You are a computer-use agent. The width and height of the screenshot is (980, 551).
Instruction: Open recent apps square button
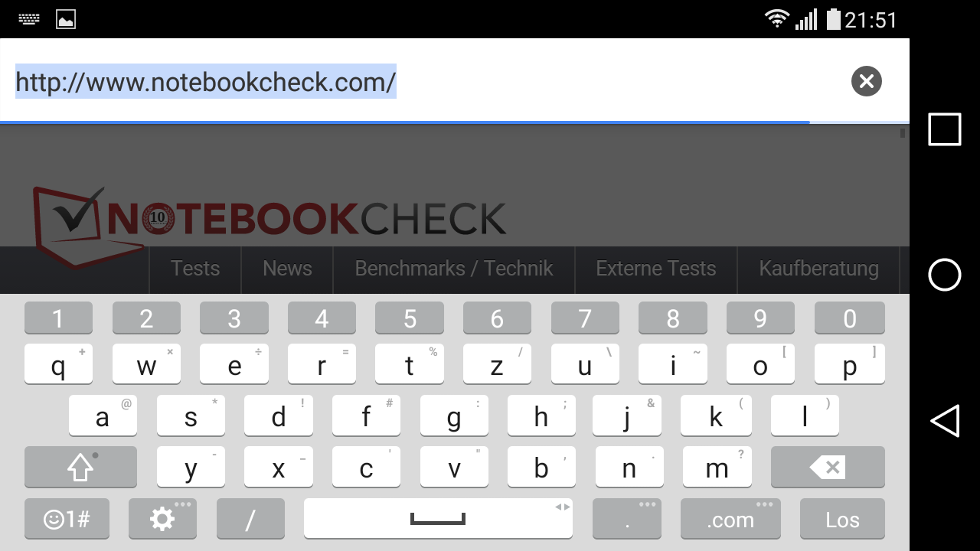945,129
